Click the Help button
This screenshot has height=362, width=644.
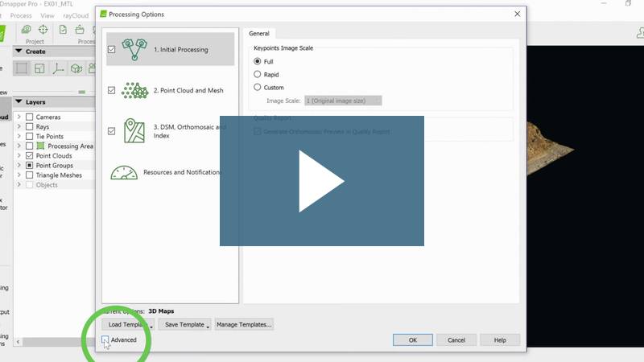[500, 339]
